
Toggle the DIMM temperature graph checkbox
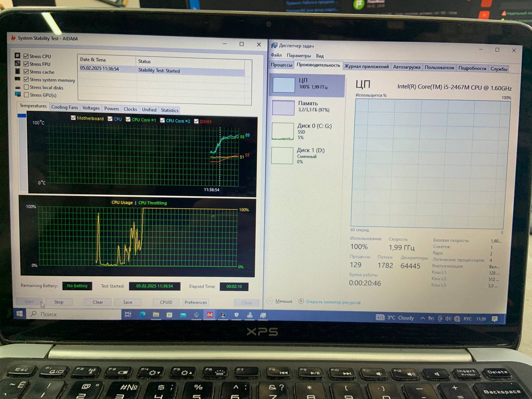tap(196, 121)
